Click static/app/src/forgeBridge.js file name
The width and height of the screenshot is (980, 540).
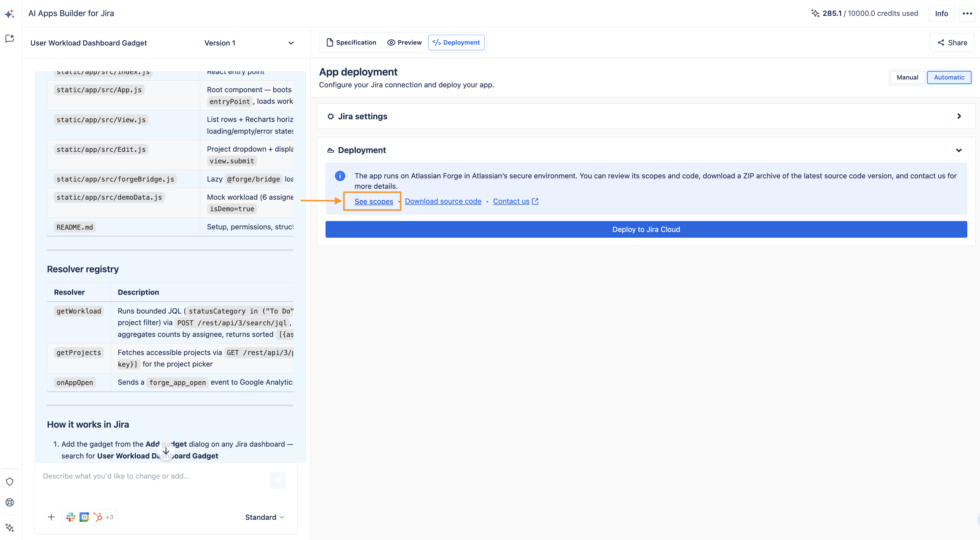point(115,179)
